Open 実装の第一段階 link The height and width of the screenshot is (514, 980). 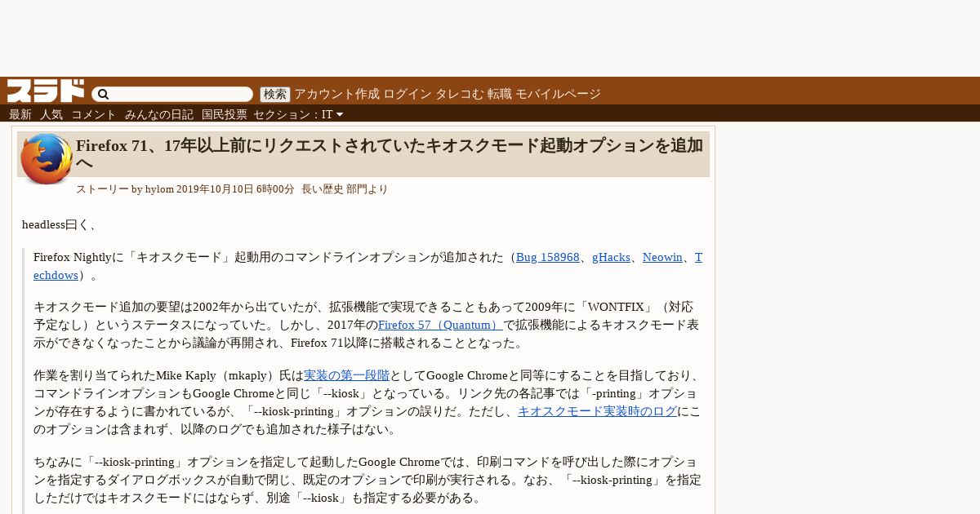point(346,376)
